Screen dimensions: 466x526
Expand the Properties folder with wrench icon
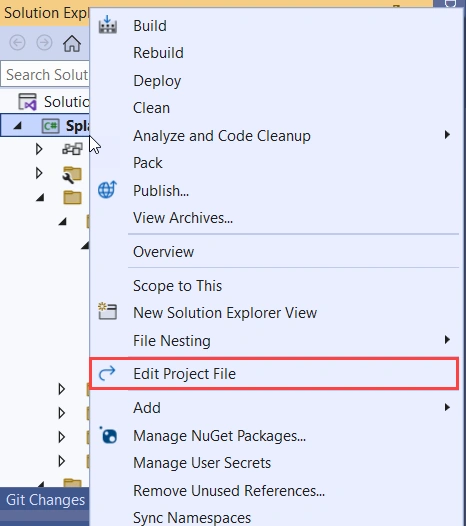pyautogui.click(x=39, y=173)
